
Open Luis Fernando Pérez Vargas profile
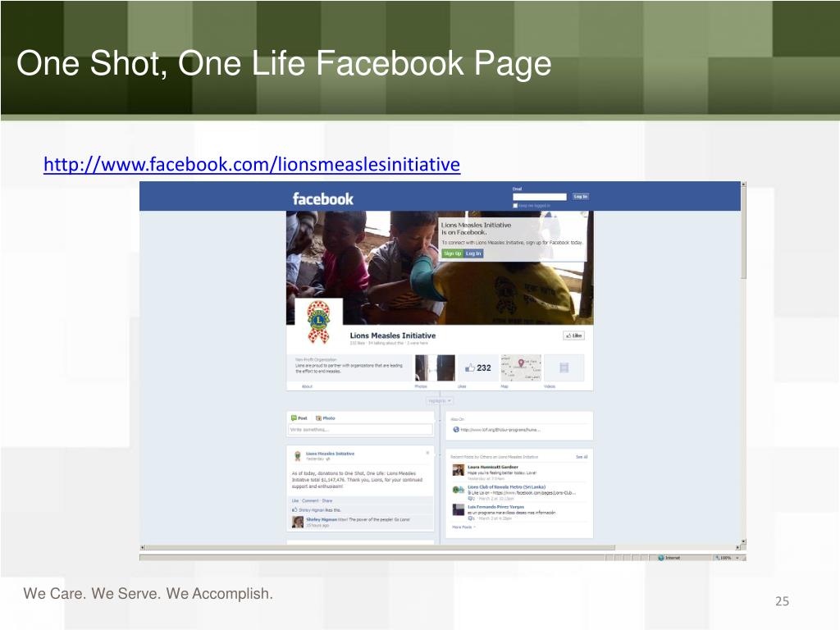point(495,507)
